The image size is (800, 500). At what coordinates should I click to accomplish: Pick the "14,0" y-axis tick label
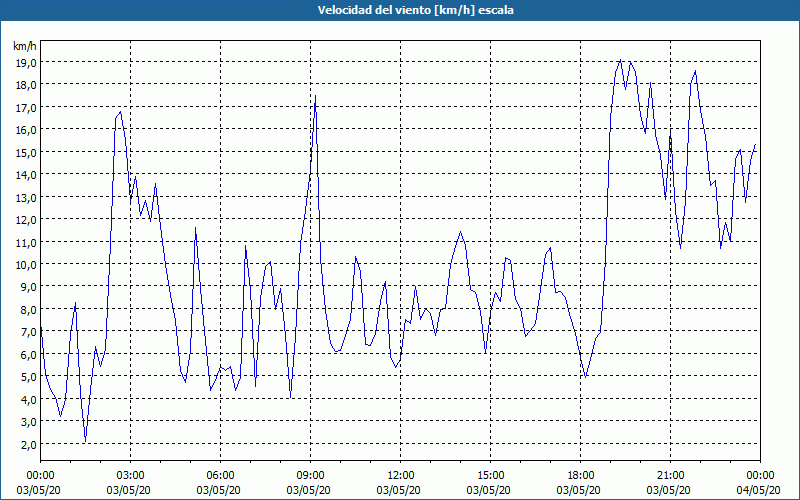click(x=26, y=174)
